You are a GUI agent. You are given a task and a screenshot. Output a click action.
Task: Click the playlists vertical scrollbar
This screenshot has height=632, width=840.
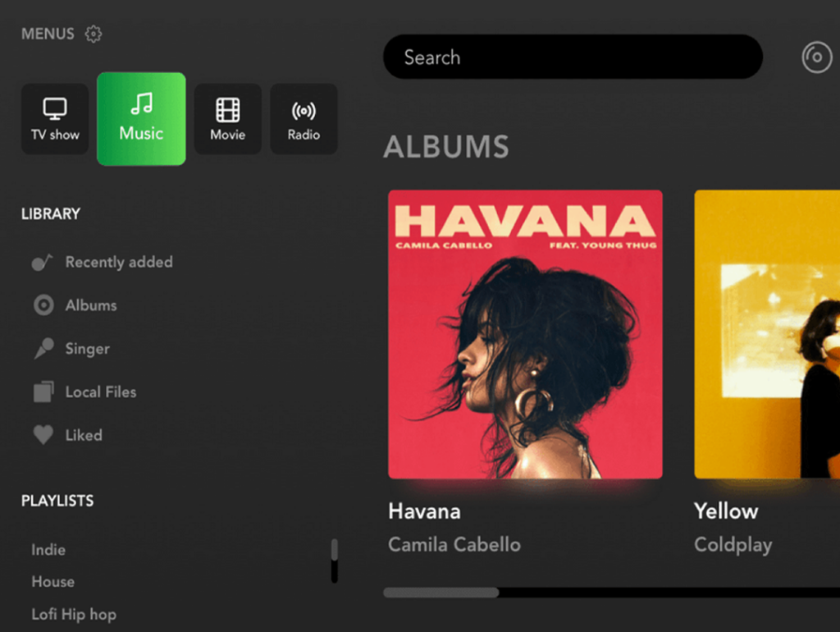pyautogui.click(x=335, y=561)
